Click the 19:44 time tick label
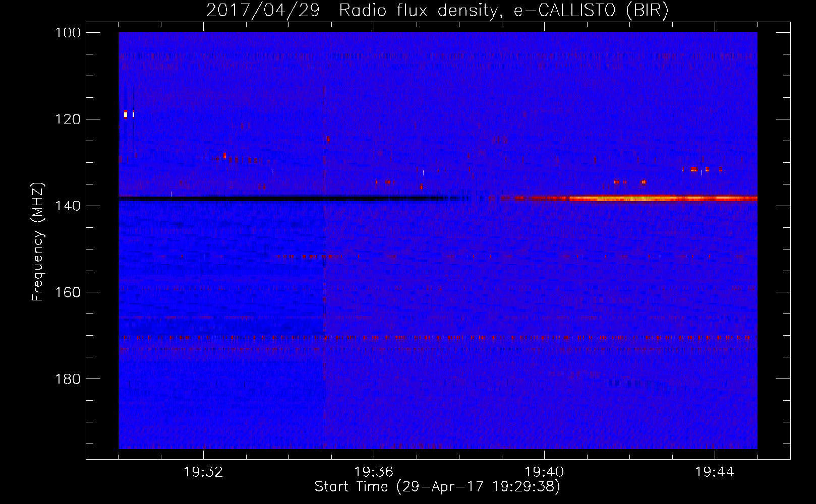This screenshot has width=816, height=504. click(x=715, y=472)
